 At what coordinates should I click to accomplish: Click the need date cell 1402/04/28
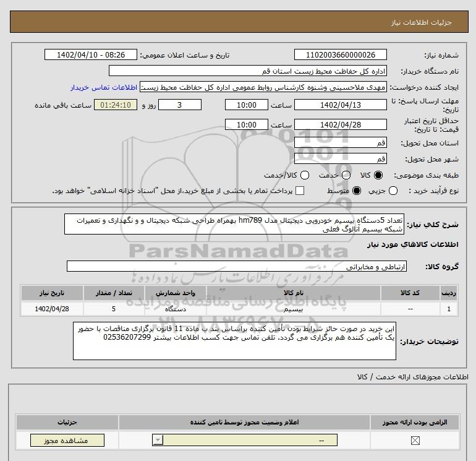coord(52,309)
